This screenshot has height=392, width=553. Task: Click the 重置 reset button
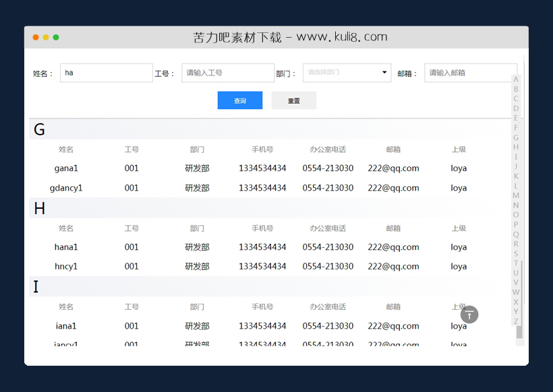pyautogui.click(x=293, y=100)
